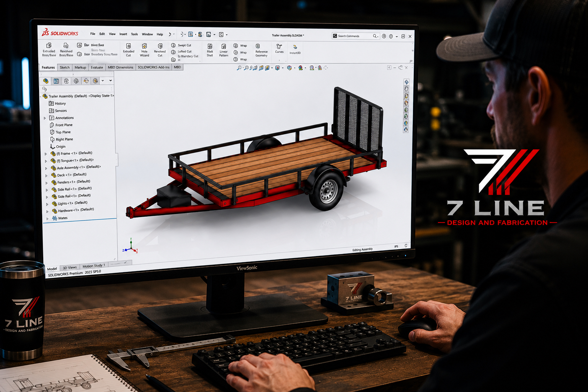Expand the Axle Assembly<1> node
588x392 pixels.
pos(46,168)
